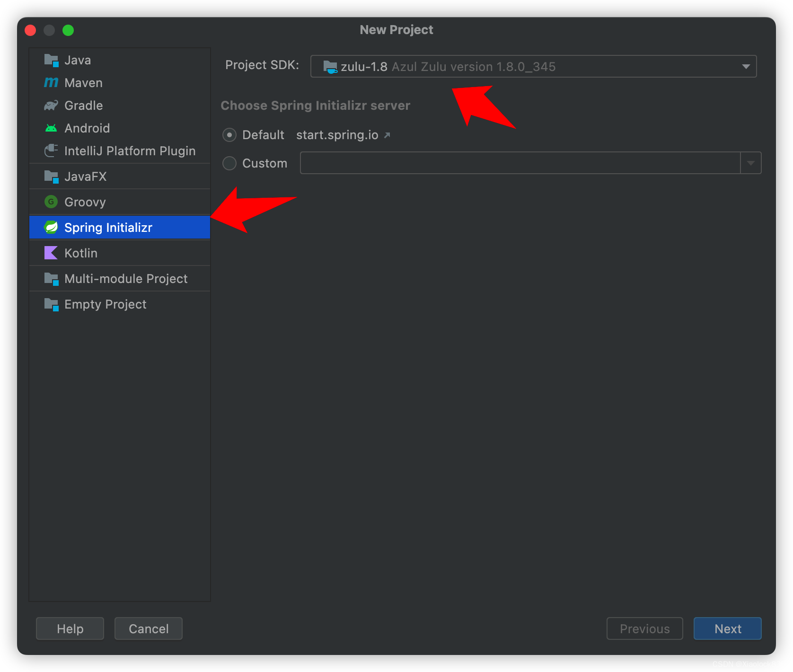This screenshot has width=793, height=672.
Task: Click the Multi-module Project folder icon
Action: (51, 279)
